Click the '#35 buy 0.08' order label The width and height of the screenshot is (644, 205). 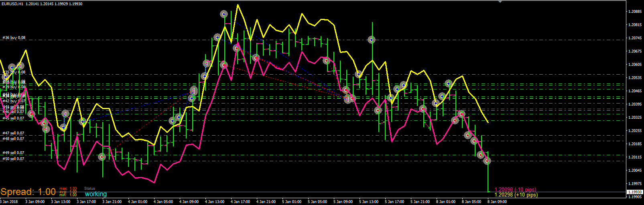(14, 72)
